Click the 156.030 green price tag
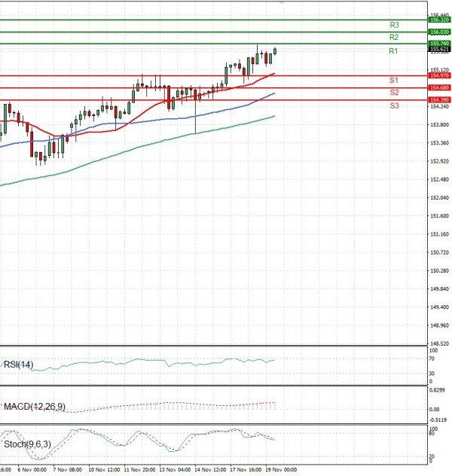Image resolution: width=452 pixels, height=476 pixels. point(438,32)
